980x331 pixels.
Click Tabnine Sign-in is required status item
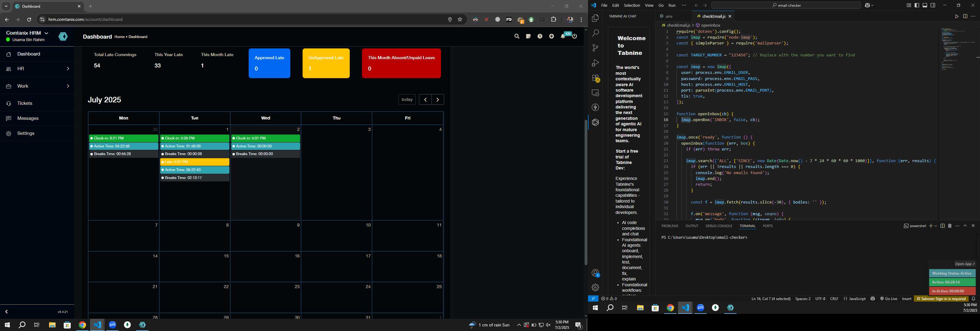[x=941, y=299]
